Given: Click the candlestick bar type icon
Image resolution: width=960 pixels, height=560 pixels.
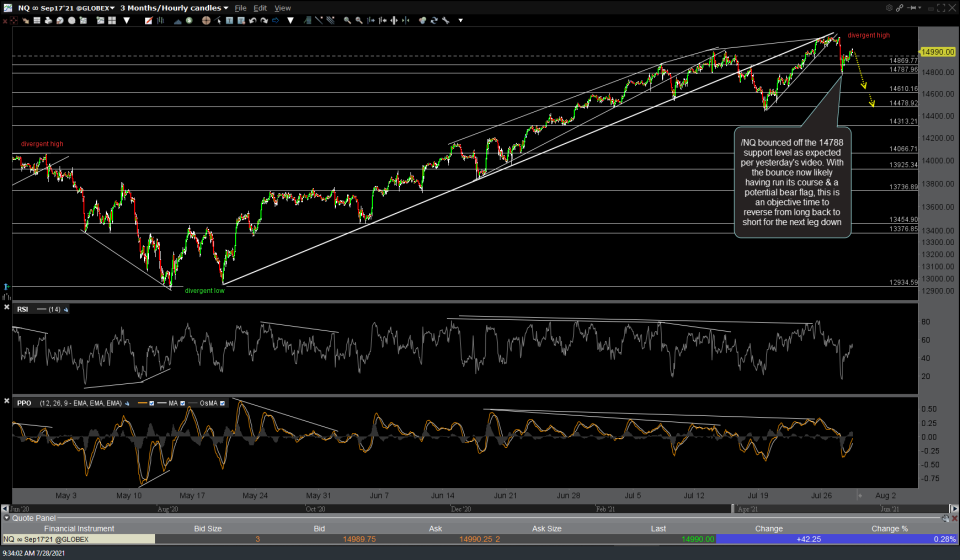Looking at the screenshot, I should coord(160,20).
